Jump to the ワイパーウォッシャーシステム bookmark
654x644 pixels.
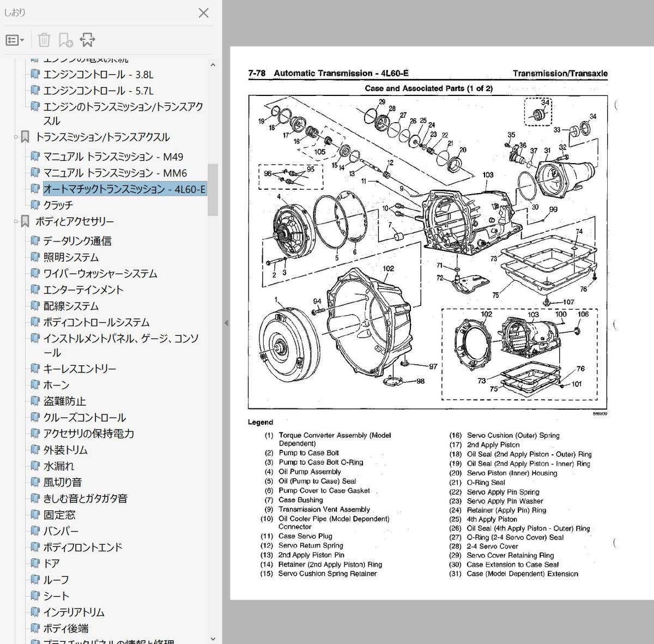tap(100, 274)
